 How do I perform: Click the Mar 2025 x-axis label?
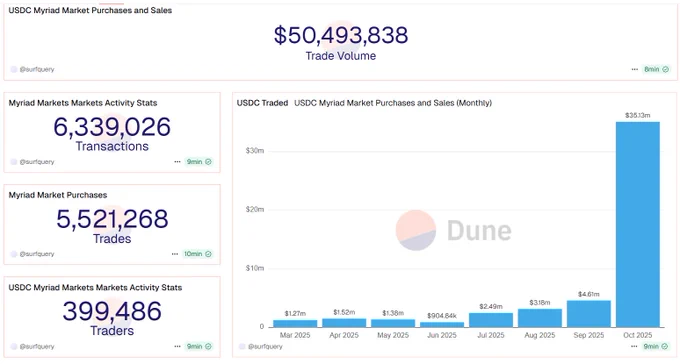click(x=295, y=335)
